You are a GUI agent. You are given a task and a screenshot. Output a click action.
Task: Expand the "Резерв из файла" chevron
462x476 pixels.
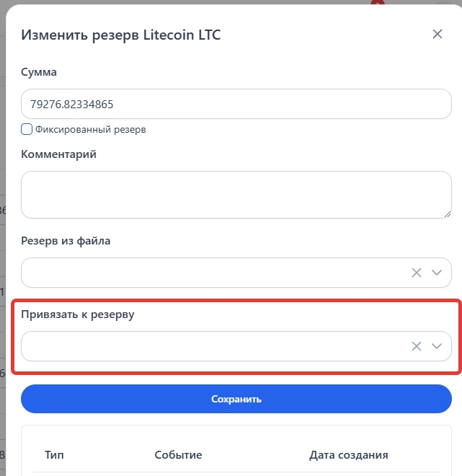tap(436, 273)
